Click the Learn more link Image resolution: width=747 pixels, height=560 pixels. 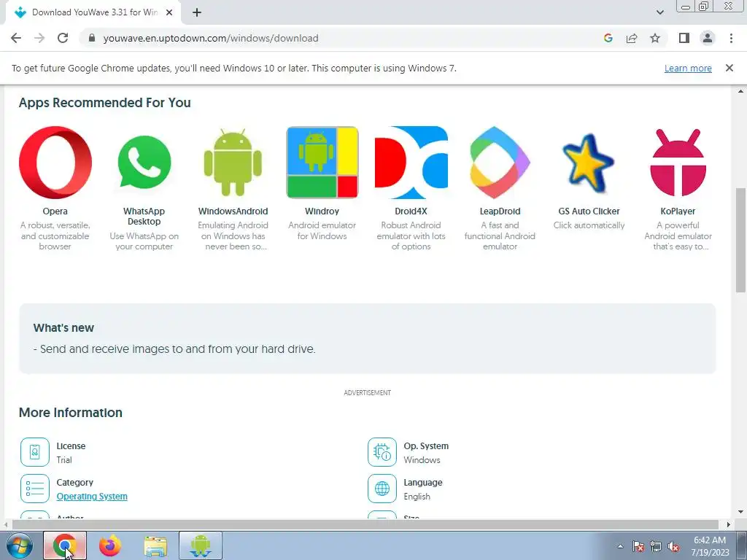click(x=688, y=68)
